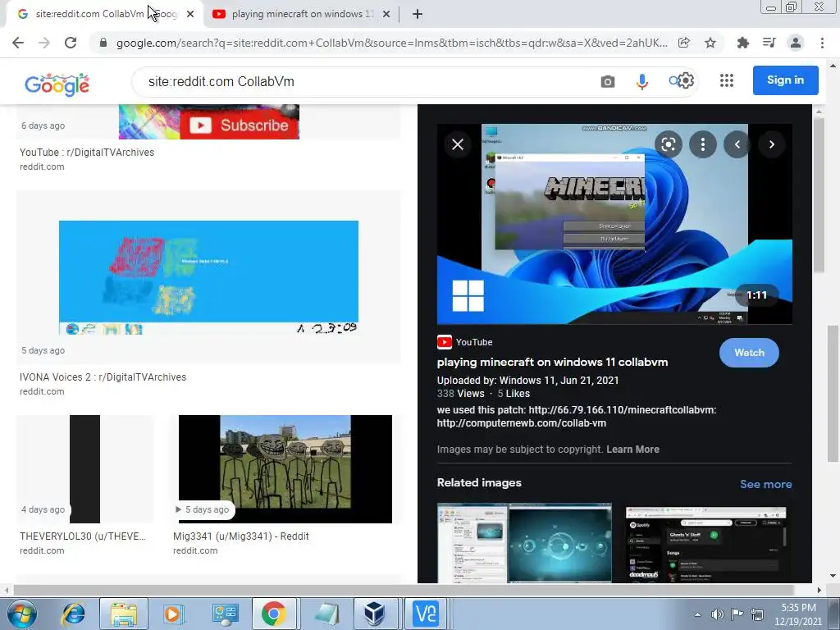Open preview image more options menu
Viewport: 840px width, 630px height.
click(703, 144)
